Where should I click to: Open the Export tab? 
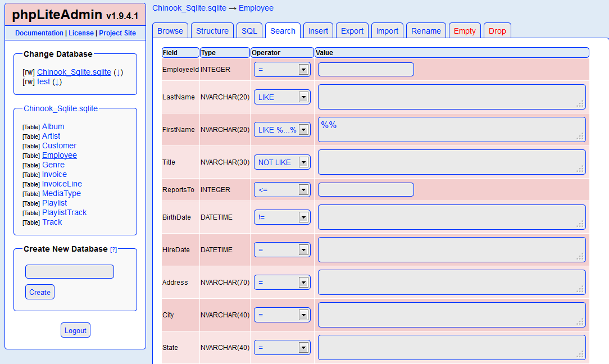tap(352, 31)
